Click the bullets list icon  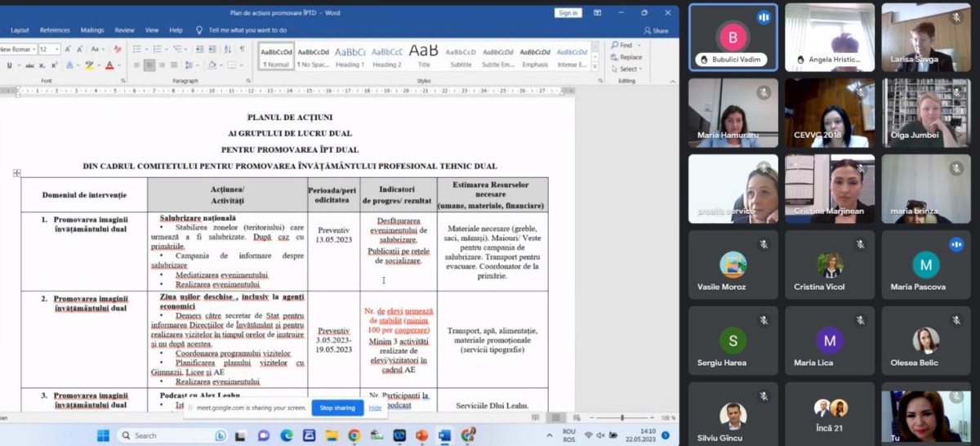(137, 49)
